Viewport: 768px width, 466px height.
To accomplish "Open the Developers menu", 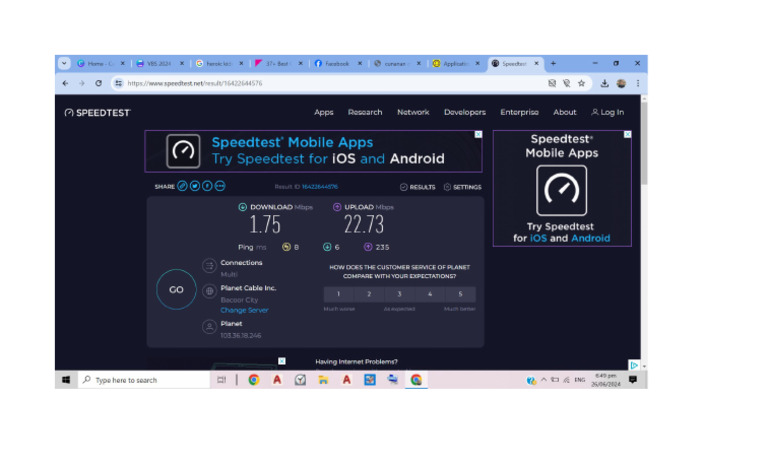I will tap(465, 112).
